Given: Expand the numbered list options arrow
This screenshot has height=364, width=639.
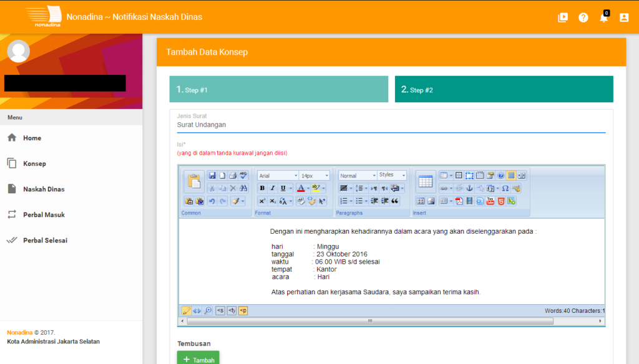Looking at the screenshot, I should coord(351,201).
